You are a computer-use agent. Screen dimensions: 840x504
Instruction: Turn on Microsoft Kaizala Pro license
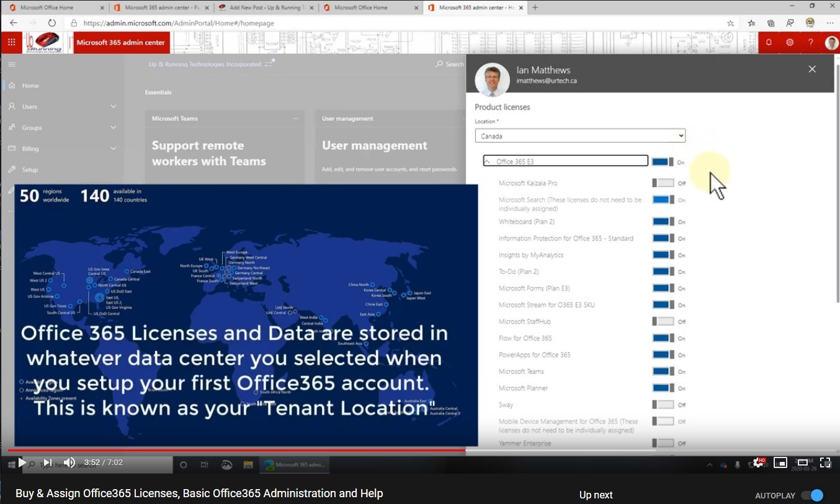point(663,183)
